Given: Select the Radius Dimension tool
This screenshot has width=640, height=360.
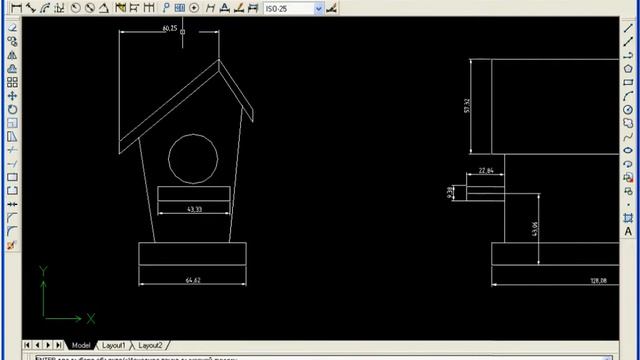Looking at the screenshot, I should (76, 8).
